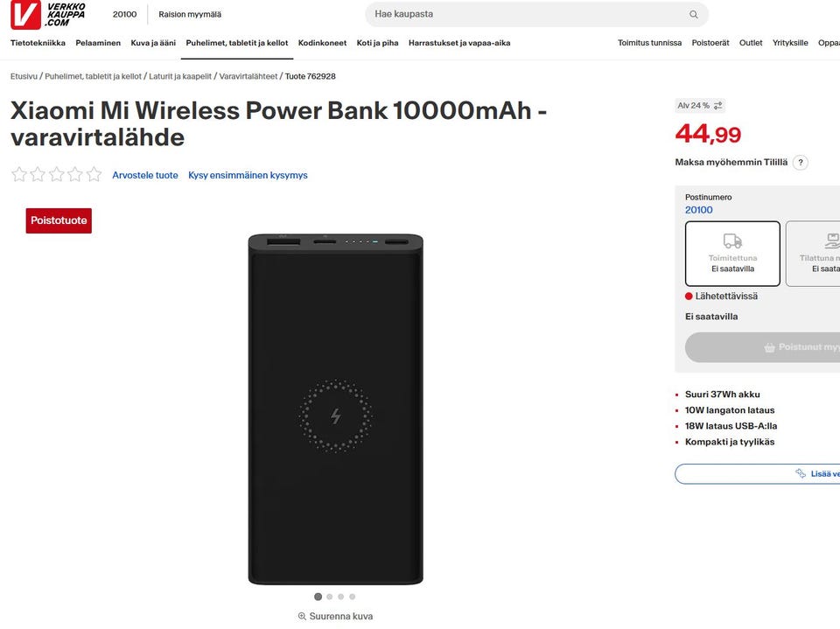
Task: Expand the Raision myymälä store selector
Action: pyautogui.click(x=190, y=15)
